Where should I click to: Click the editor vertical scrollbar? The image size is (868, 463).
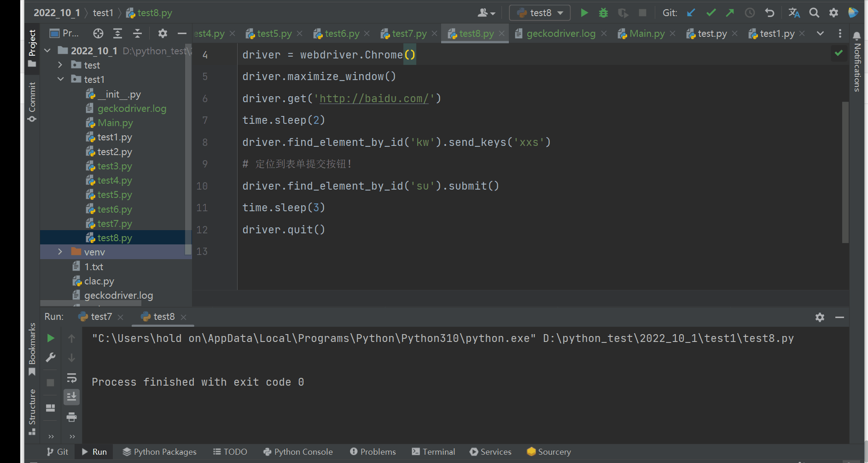click(x=845, y=173)
